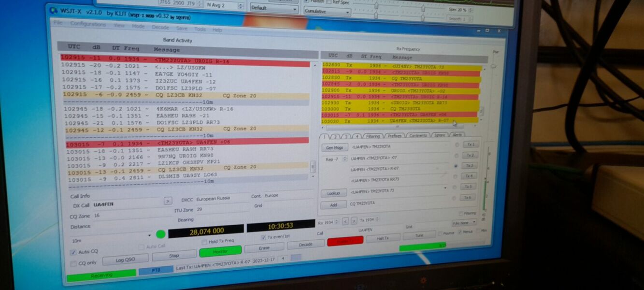This screenshot has width=644, height=290.
Task: Open the File menu
Action: 58,23
